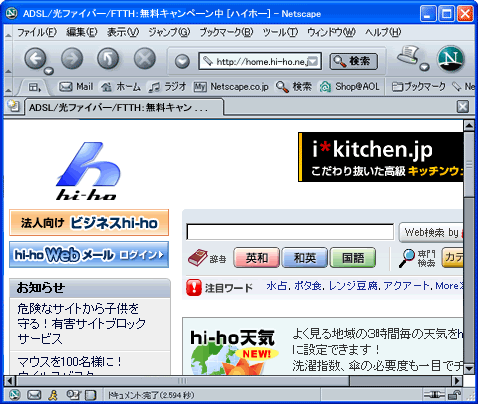Screen dimensions: 478x404
Task: Open the Back button history dropdown arrow
Action: click(49, 71)
